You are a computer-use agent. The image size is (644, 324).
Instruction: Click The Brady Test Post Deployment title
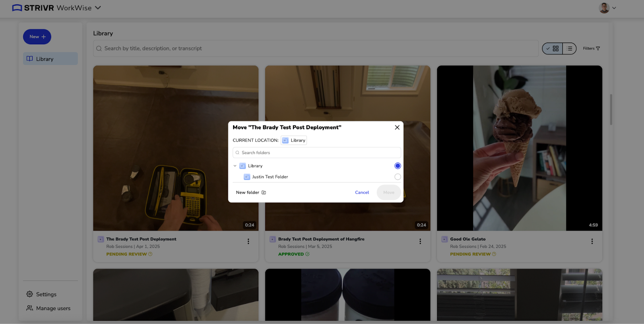(141, 239)
